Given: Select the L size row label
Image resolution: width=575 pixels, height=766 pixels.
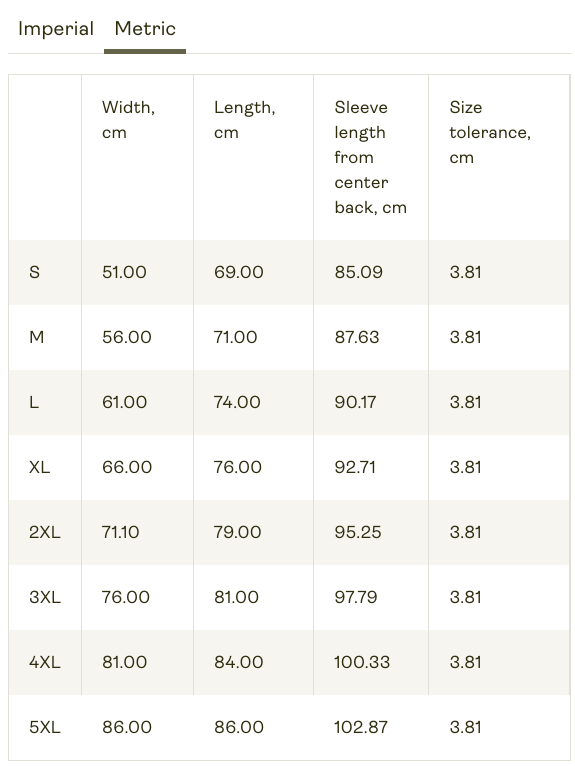Looking at the screenshot, I should pyautogui.click(x=34, y=402).
